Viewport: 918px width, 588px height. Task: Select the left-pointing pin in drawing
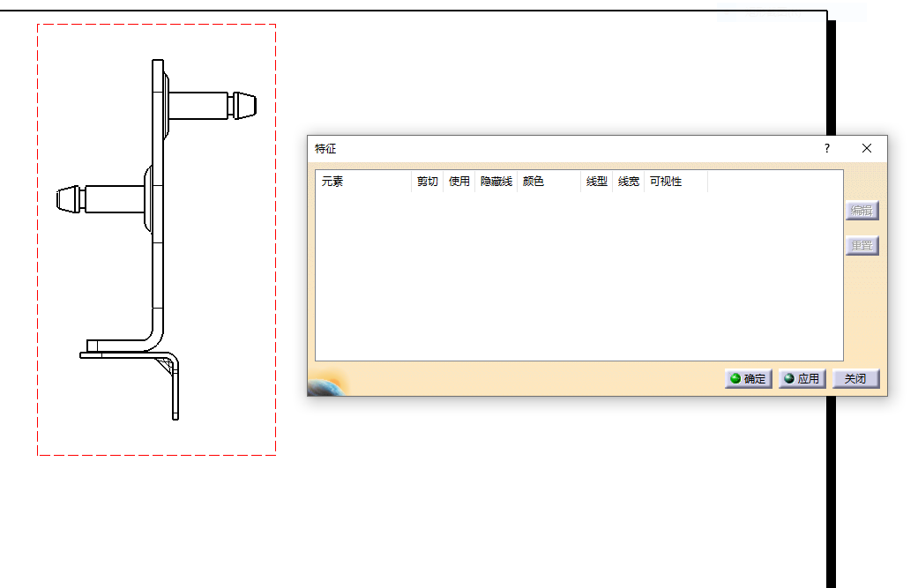[97, 198]
